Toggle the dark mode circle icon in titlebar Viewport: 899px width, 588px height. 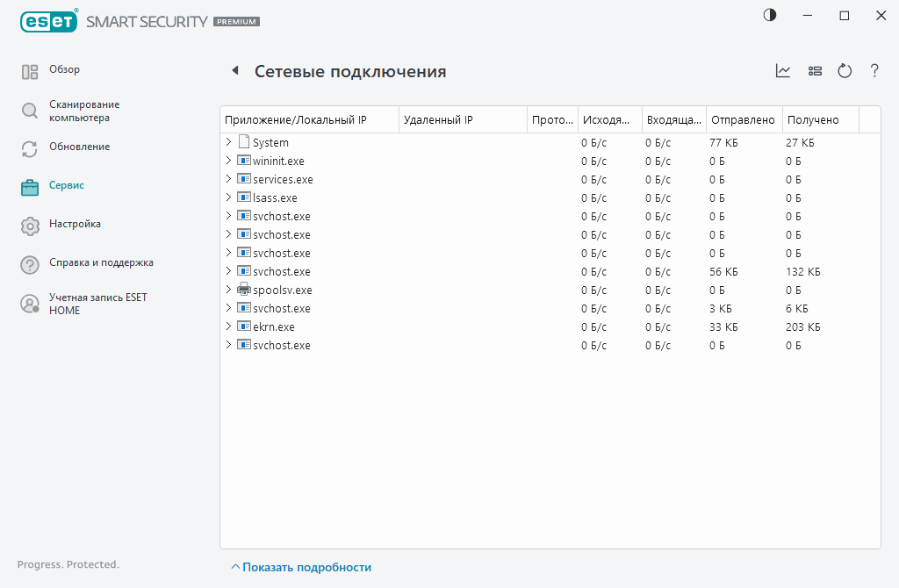(x=769, y=15)
